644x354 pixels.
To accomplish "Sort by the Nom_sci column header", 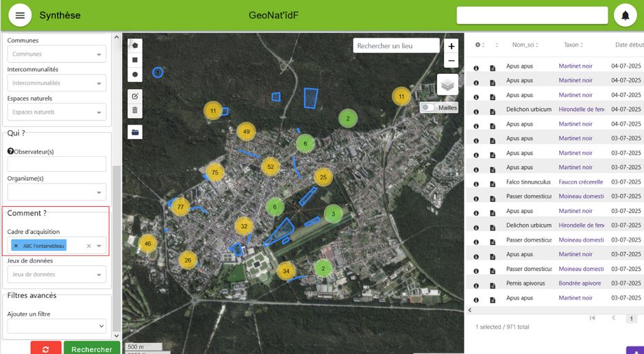I will pyautogui.click(x=523, y=45).
